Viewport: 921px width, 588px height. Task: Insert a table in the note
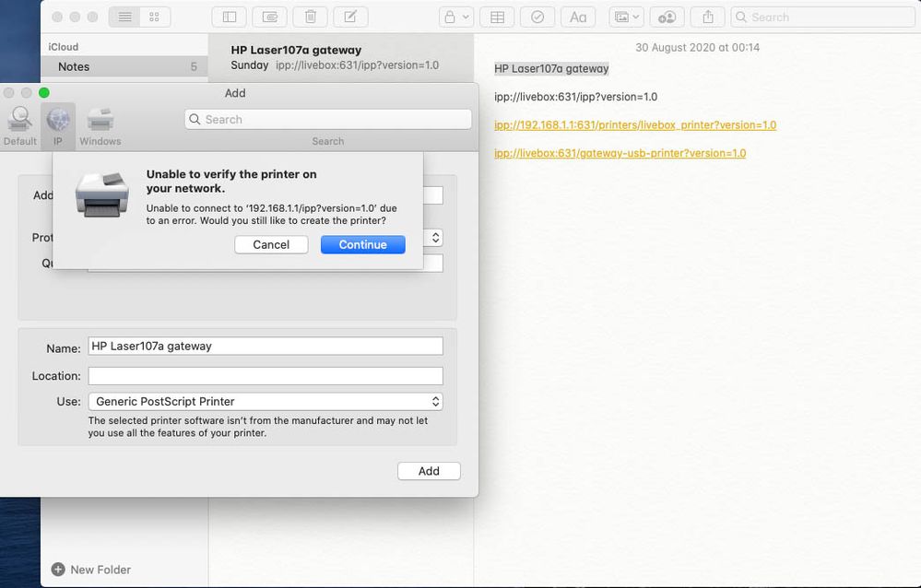point(497,17)
